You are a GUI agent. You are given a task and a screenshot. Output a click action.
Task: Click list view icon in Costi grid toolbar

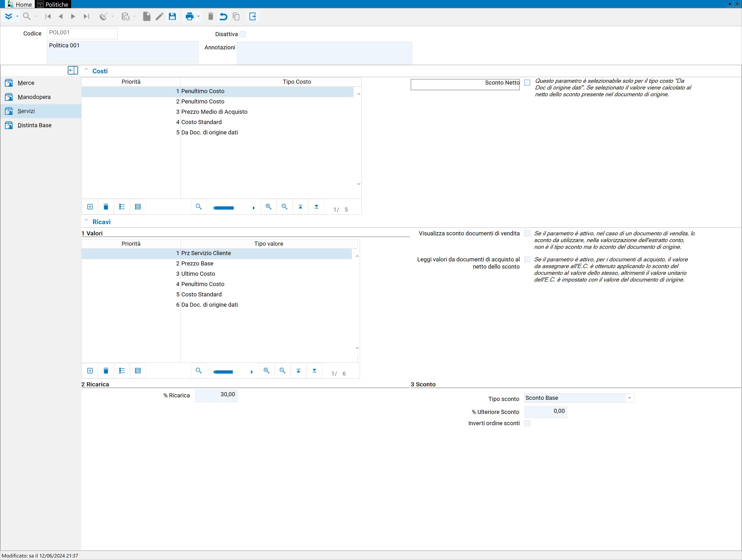[x=122, y=207]
